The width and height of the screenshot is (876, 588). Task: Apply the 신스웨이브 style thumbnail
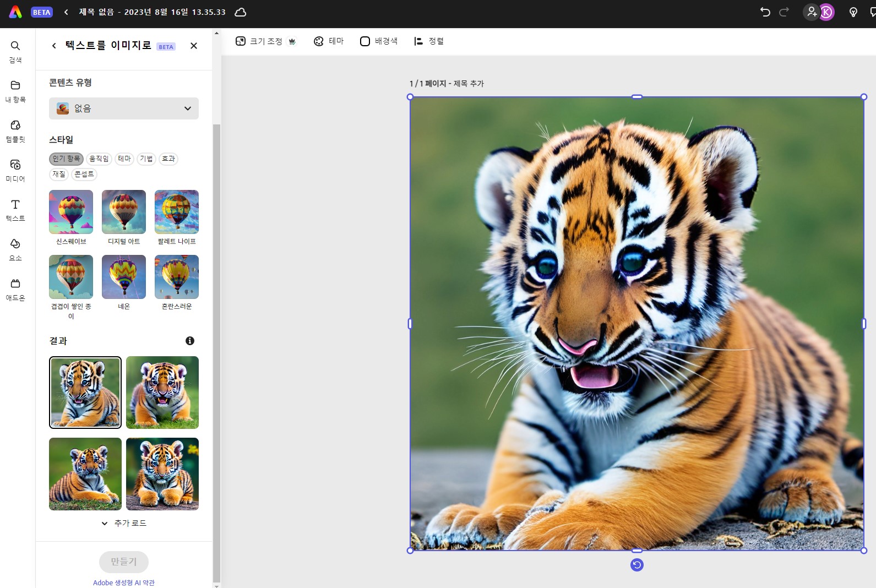click(x=71, y=212)
